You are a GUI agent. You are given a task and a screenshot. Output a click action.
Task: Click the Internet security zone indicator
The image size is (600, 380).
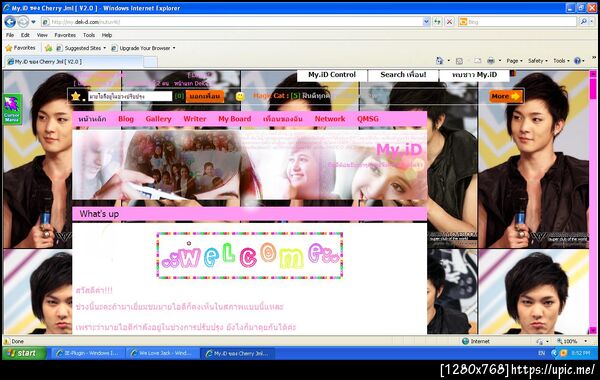476,341
